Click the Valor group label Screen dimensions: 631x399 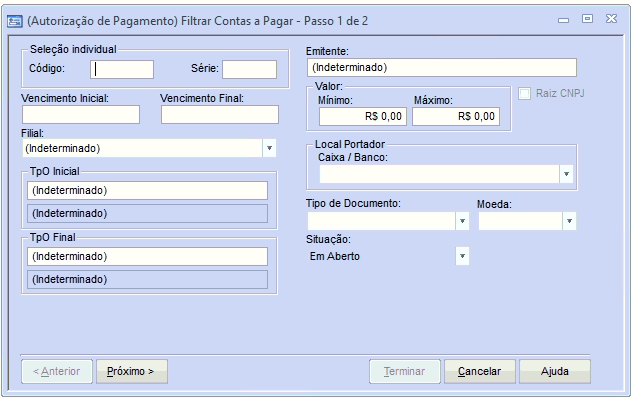pyautogui.click(x=329, y=86)
